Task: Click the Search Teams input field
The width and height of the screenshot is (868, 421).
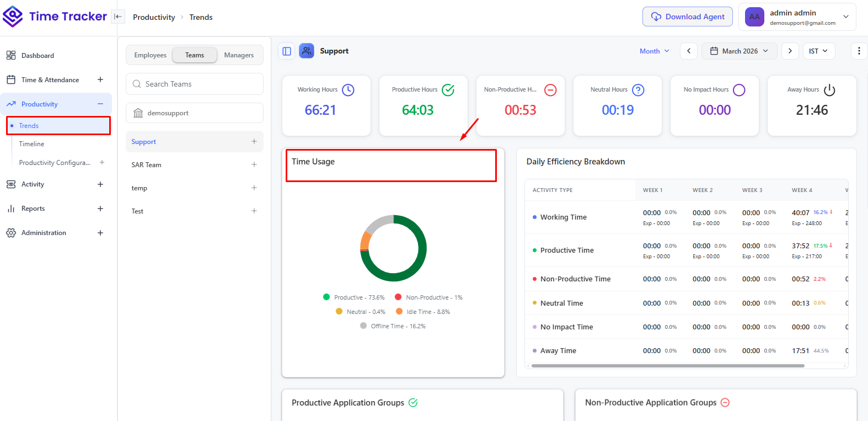Action: click(195, 84)
